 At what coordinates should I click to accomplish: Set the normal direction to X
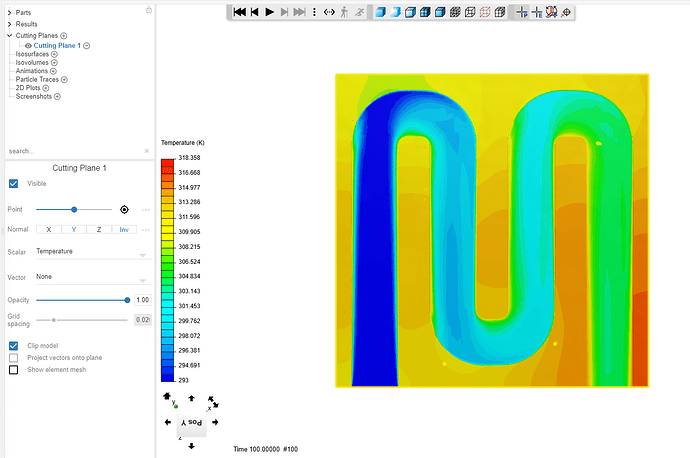[48, 230]
